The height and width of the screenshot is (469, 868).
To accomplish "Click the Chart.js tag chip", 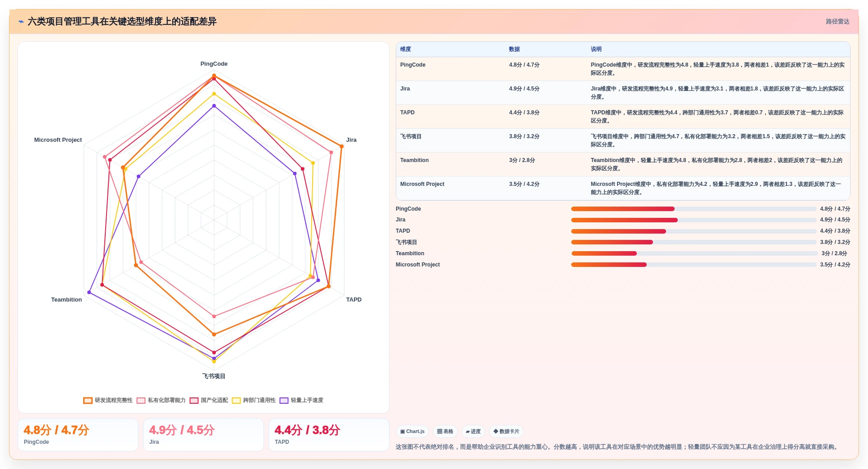I will point(412,431).
